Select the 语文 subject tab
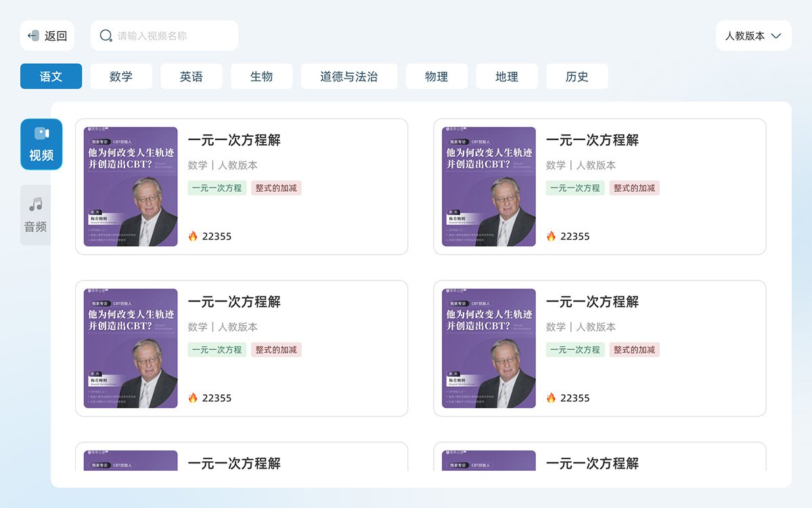 click(51, 77)
